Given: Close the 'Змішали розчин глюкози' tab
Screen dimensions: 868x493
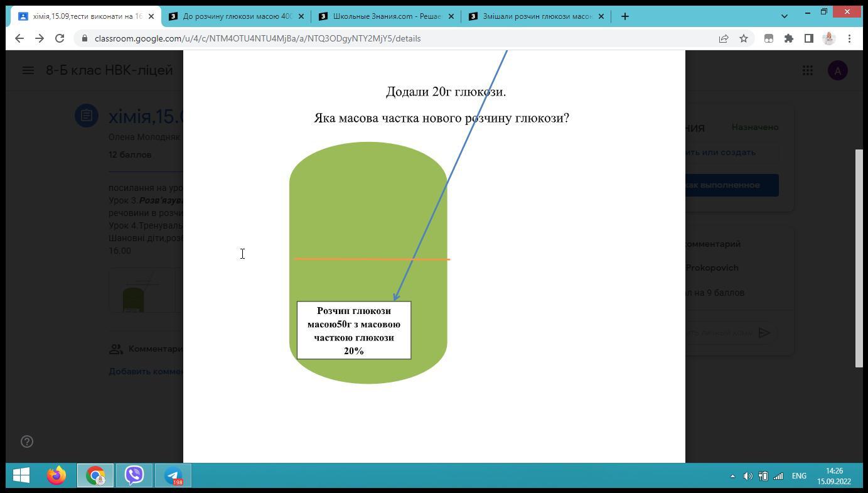Looking at the screenshot, I should pyautogui.click(x=601, y=16).
